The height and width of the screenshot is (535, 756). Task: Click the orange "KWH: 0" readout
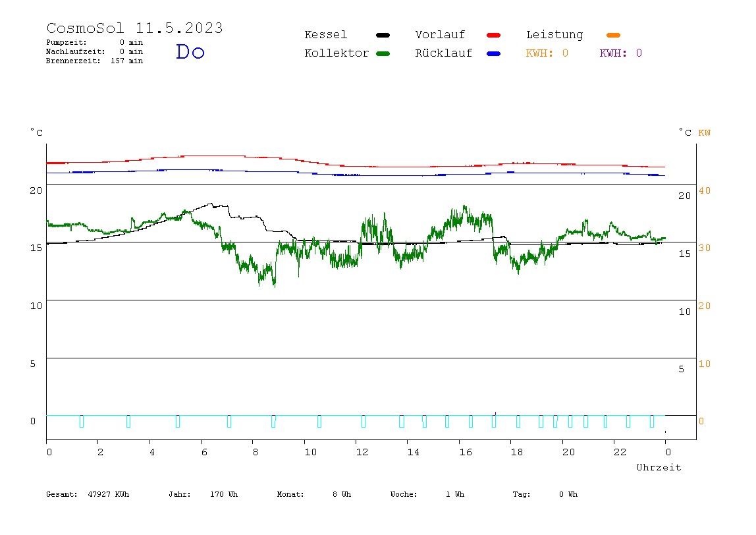[547, 53]
